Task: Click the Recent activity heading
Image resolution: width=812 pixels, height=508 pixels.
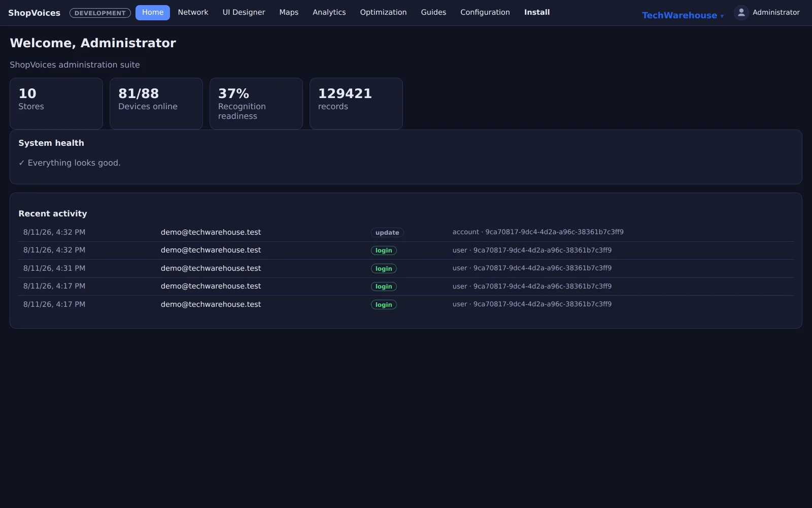Action: pyautogui.click(x=53, y=214)
